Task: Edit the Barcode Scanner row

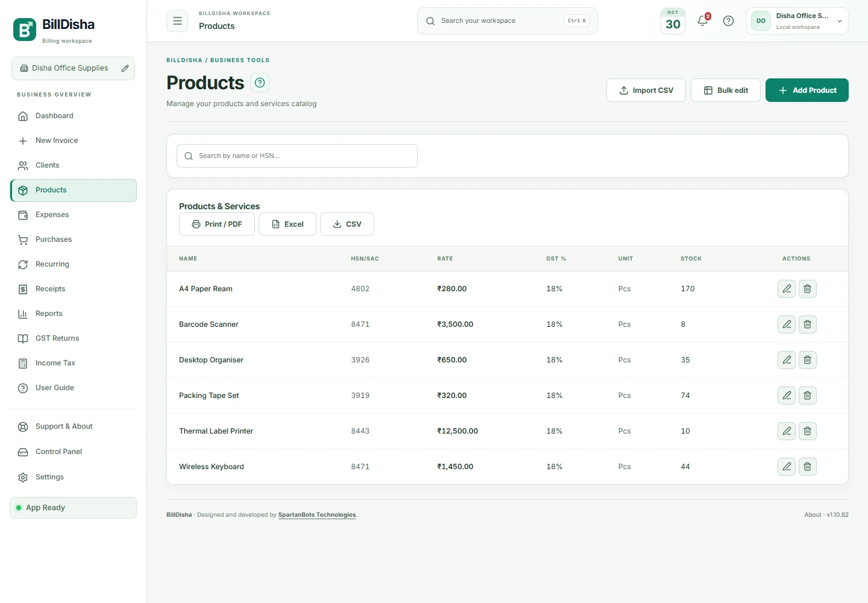Action: (787, 324)
